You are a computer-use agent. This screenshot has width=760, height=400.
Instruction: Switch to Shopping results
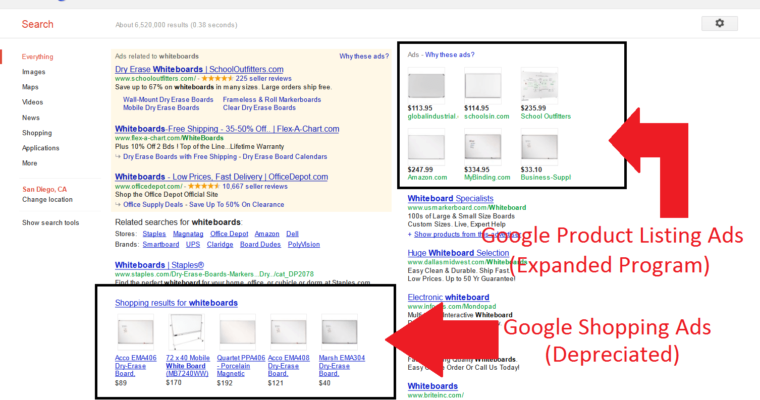37,133
